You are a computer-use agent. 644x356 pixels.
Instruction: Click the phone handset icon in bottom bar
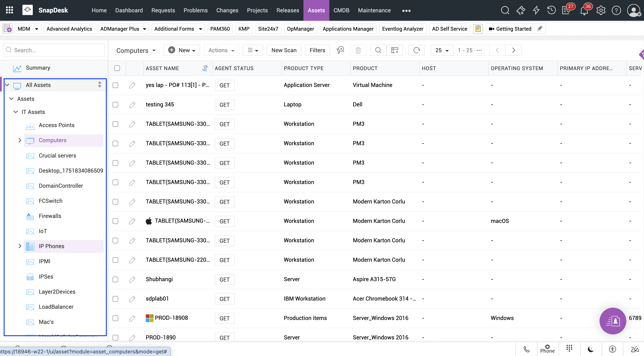point(526,349)
